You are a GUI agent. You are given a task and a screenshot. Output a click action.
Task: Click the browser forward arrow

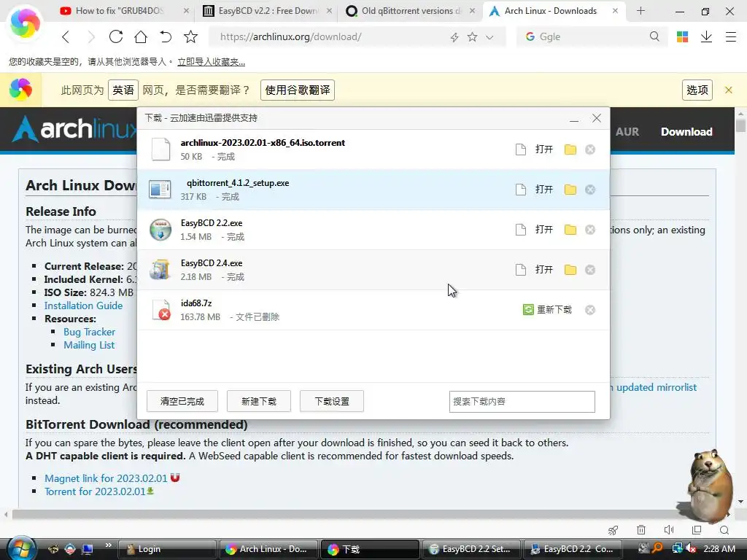tap(91, 36)
